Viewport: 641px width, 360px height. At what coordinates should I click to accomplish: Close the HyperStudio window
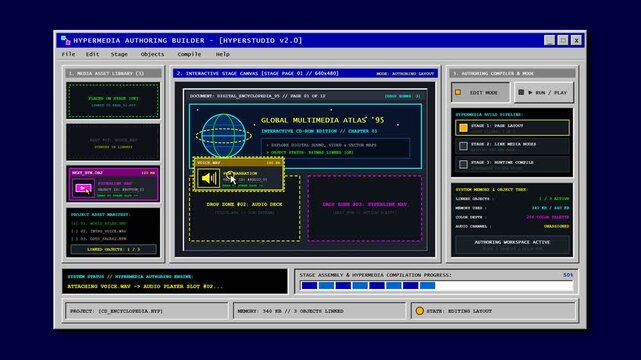pos(576,40)
